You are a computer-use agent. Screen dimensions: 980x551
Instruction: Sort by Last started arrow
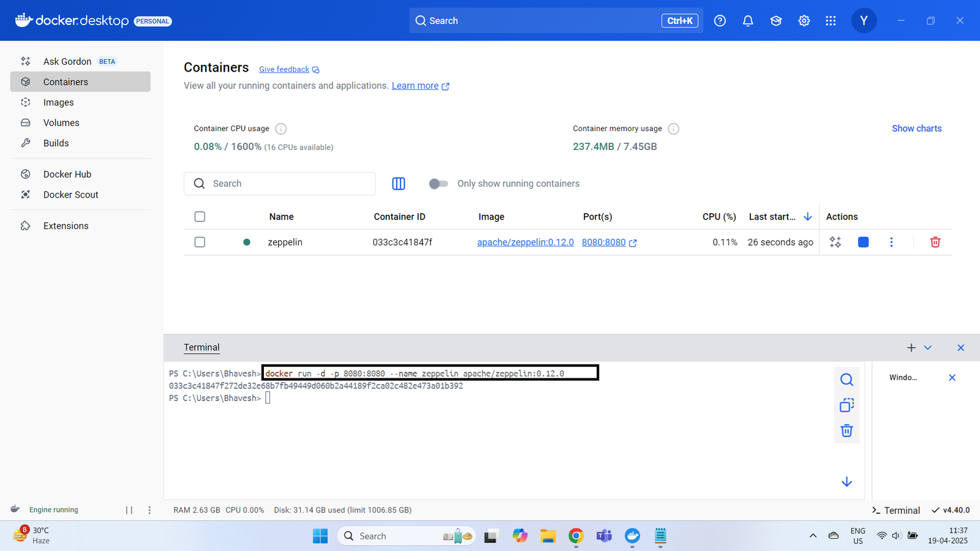[x=808, y=217]
